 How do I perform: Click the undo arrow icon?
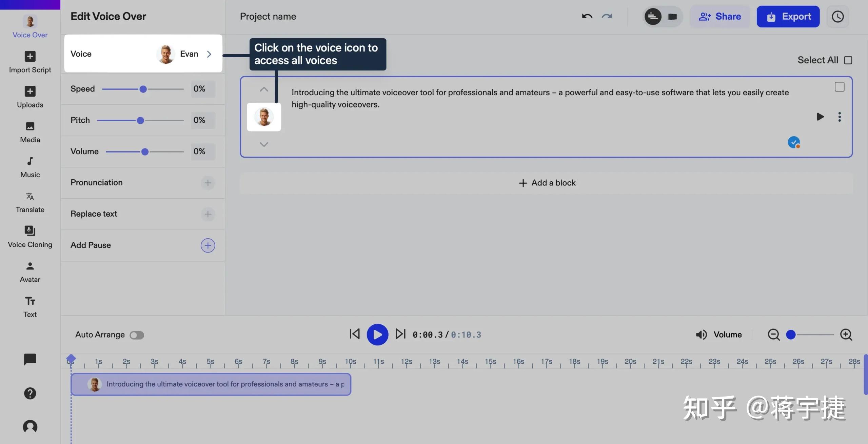point(587,16)
